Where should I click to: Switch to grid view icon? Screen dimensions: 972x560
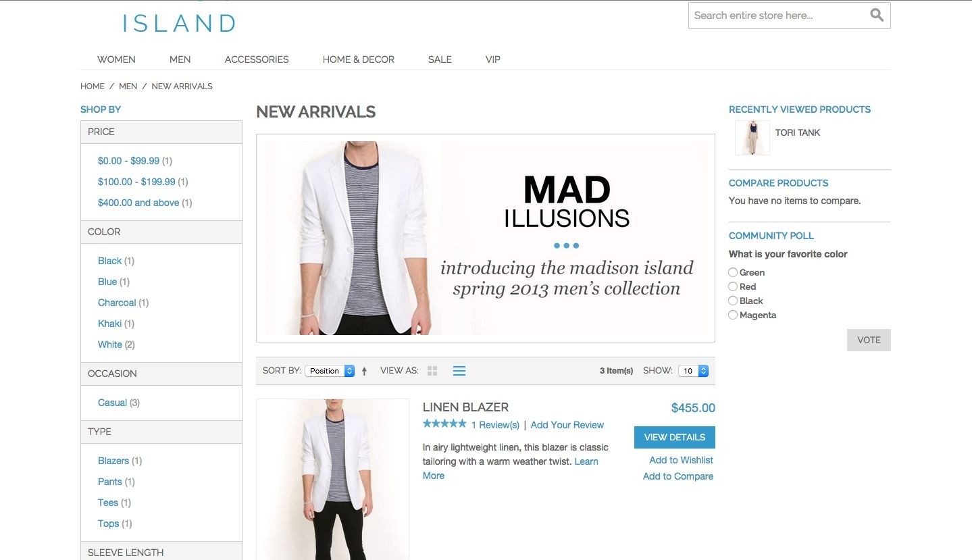click(x=433, y=371)
